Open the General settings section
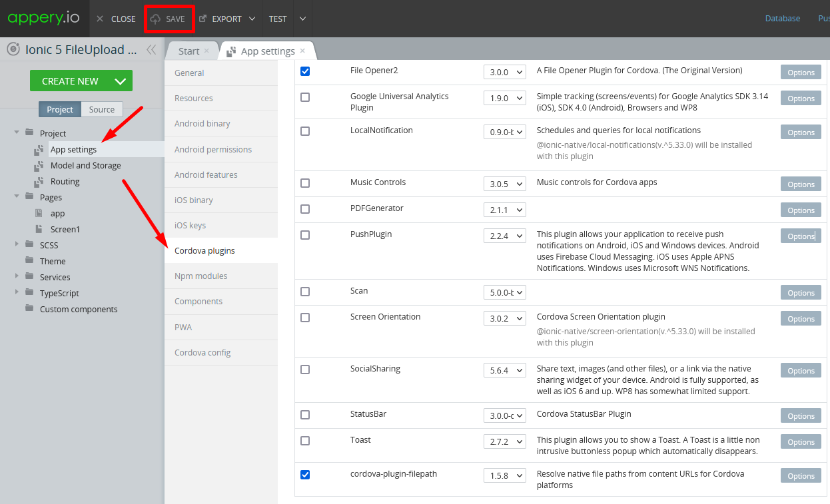Screen dimensions: 830x504 coord(221,73)
